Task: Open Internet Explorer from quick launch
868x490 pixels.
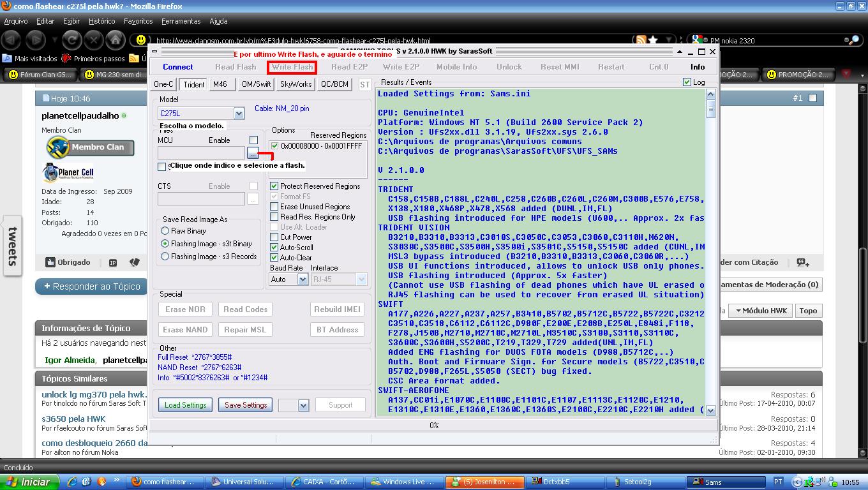Action: [73, 482]
